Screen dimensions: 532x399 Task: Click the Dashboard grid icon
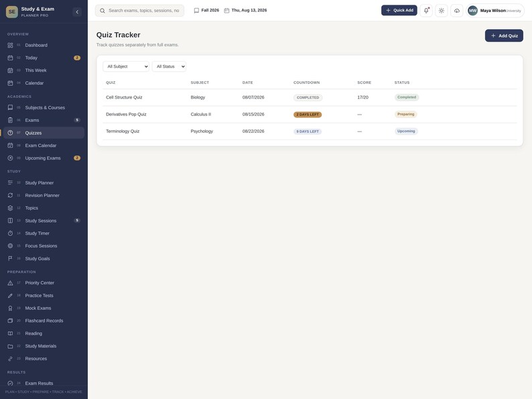pos(10,45)
